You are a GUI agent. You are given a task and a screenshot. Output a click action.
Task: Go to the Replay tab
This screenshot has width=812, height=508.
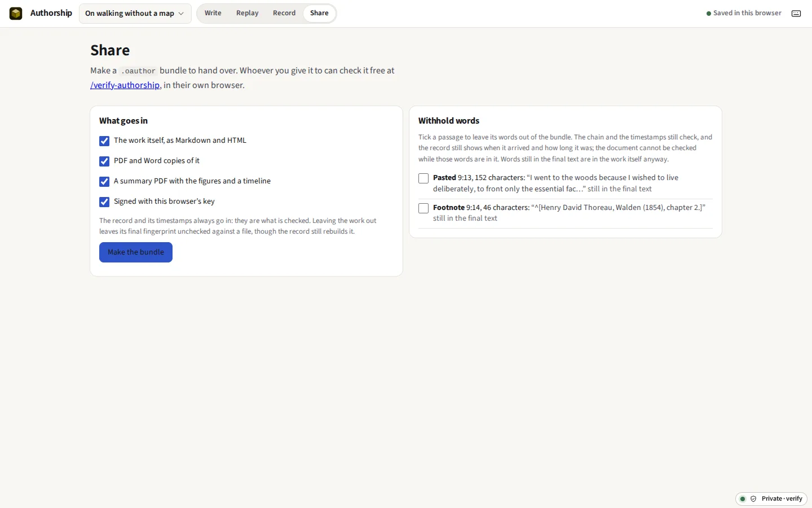coord(248,13)
